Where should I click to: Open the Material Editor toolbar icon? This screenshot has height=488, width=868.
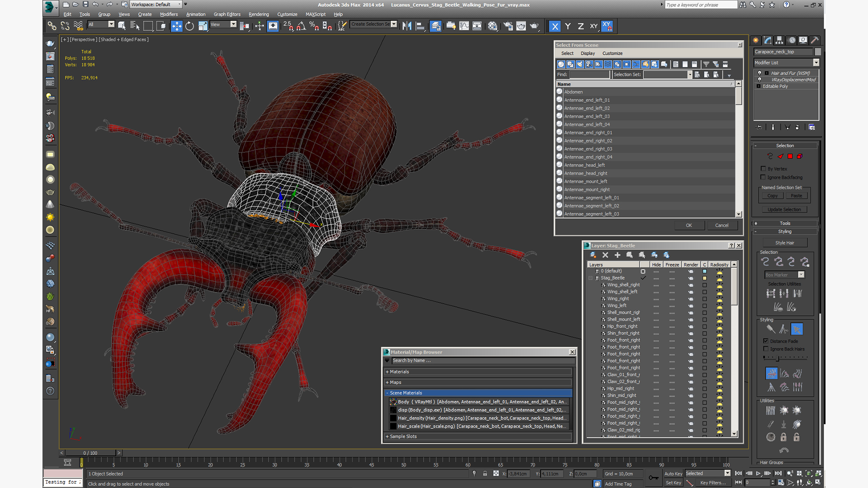(x=492, y=26)
